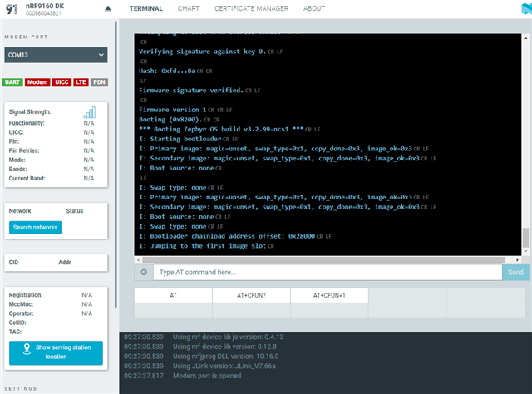Click the Network column header

[x=20, y=211]
